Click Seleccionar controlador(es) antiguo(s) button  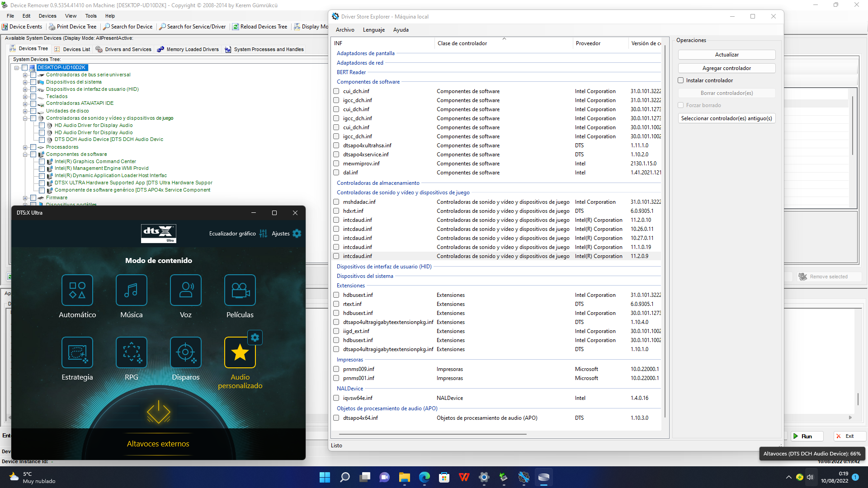tap(727, 118)
